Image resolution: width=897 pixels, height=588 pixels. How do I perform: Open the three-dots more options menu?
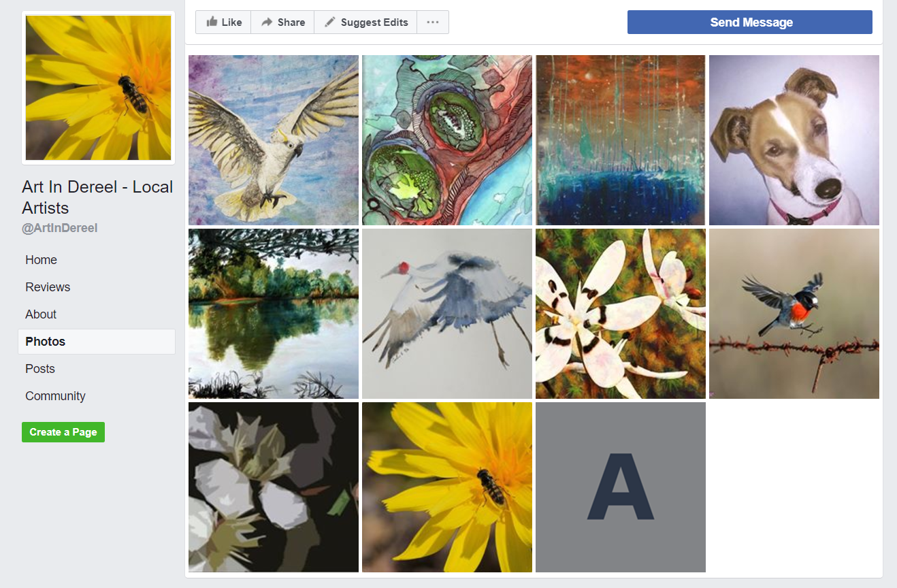[x=433, y=22]
